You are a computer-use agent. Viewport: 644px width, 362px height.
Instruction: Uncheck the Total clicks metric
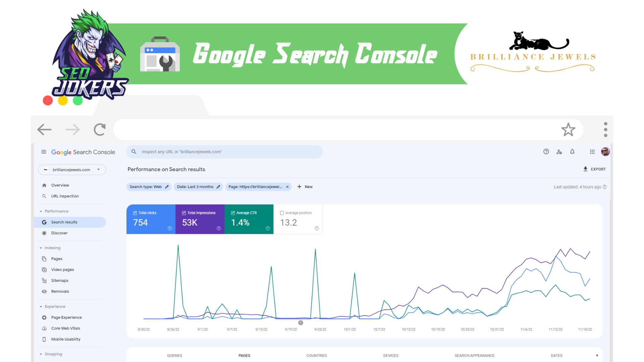(x=135, y=213)
